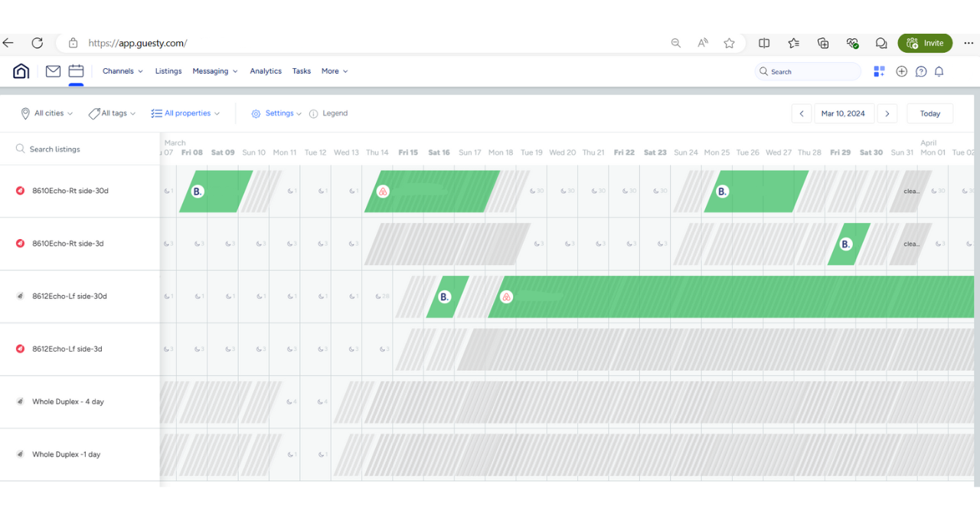
Task: Open the help question mark icon
Action: (x=921, y=71)
